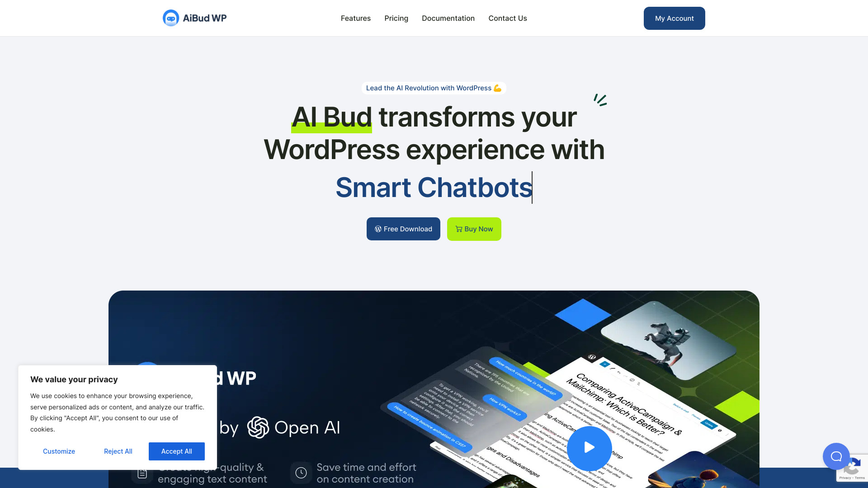Click the document icon near engaging text content
Screen dimensions: 868x488
pos(142,473)
